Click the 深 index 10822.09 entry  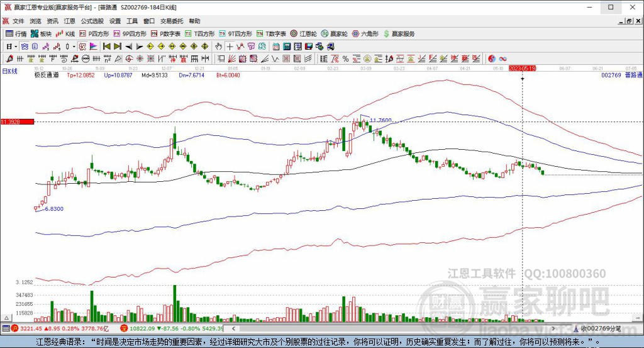pos(172,328)
